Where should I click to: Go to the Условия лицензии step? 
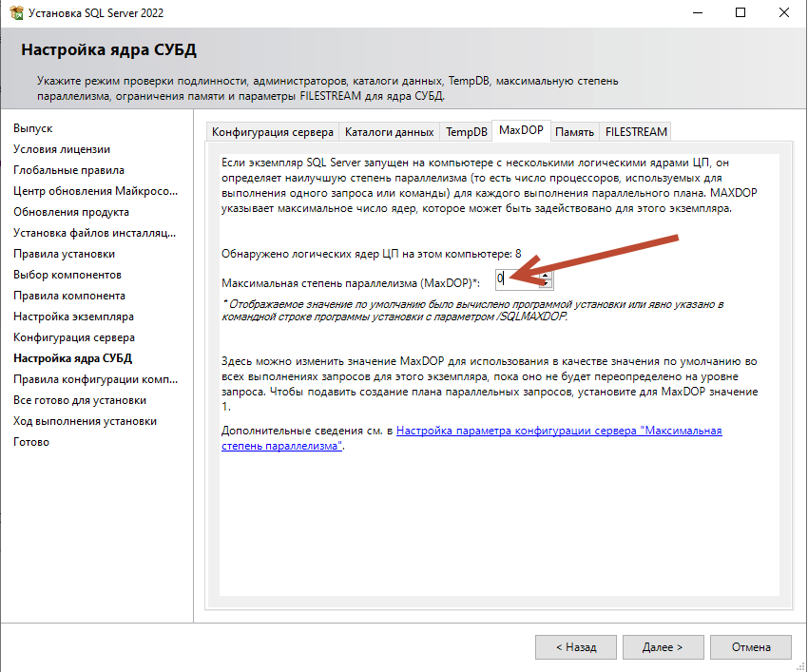coord(61,148)
